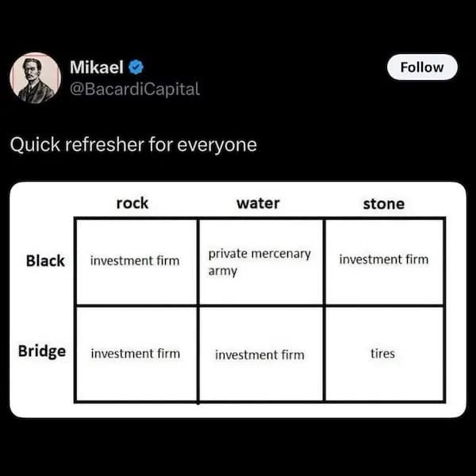Open the embedded table image attachment
476x476 pixels.
(237, 300)
